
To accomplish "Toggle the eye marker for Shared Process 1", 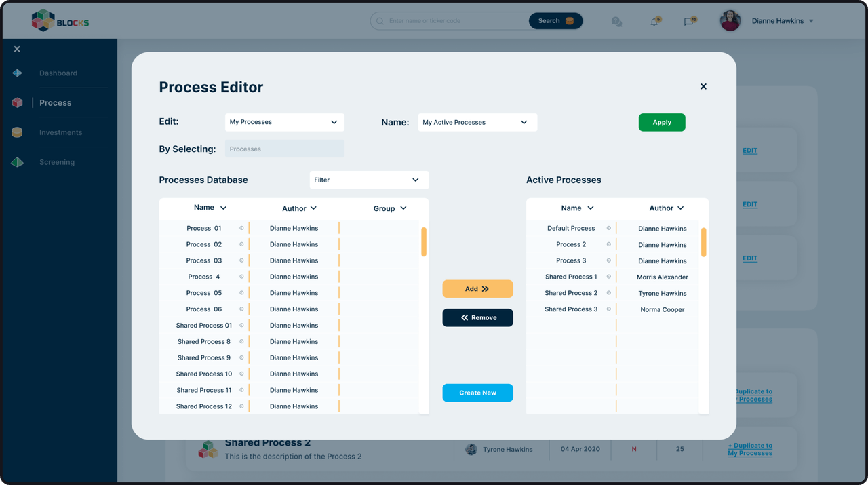I will 608,277.
